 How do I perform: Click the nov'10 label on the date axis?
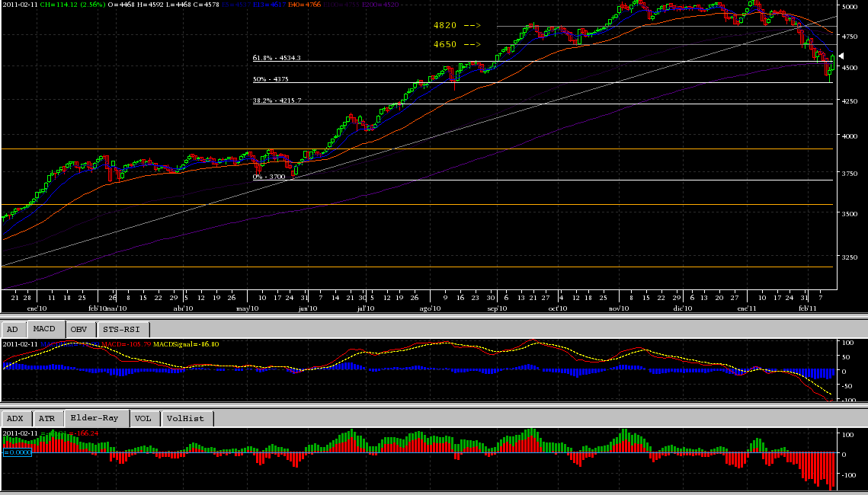(619, 309)
